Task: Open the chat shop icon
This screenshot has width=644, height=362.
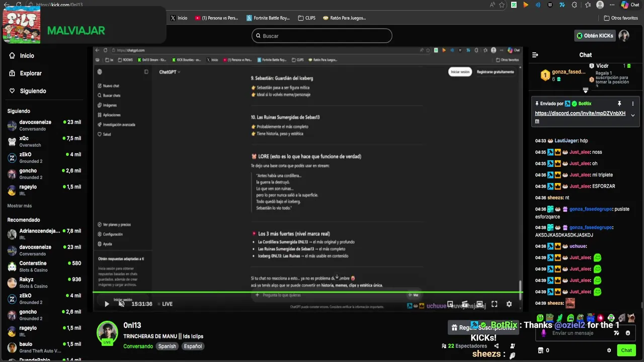Action: point(540,350)
